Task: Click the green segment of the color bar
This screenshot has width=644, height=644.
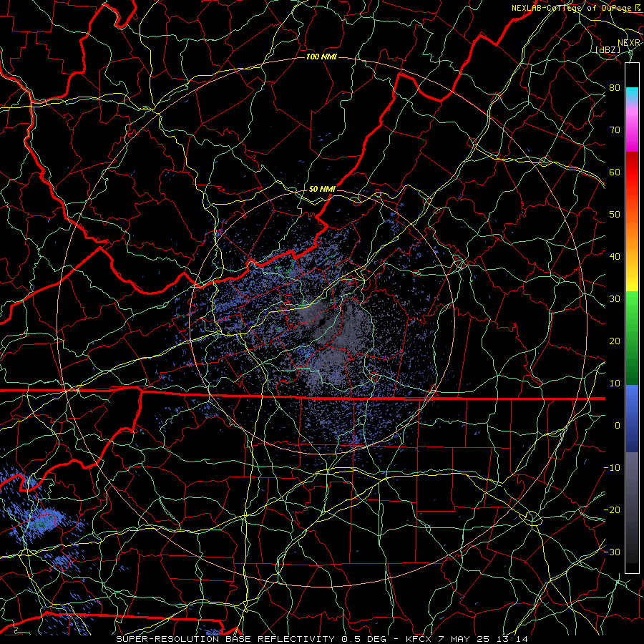Action: pos(632,338)
